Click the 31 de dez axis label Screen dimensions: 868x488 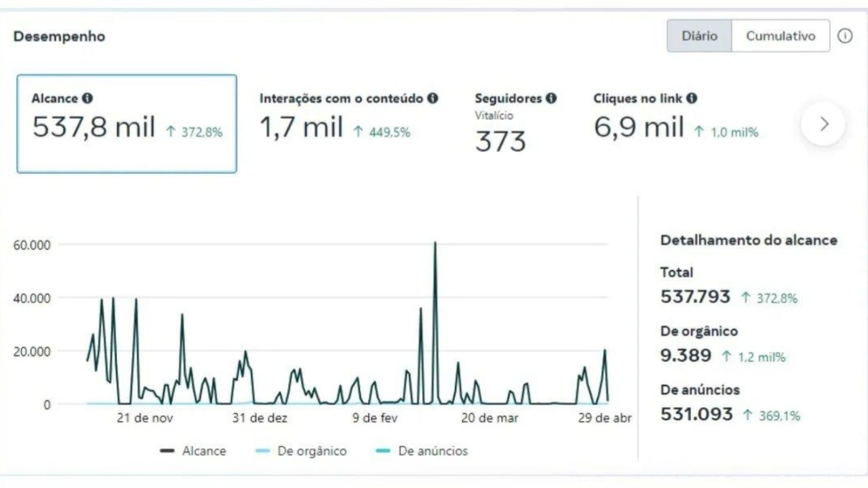[260, 418]
